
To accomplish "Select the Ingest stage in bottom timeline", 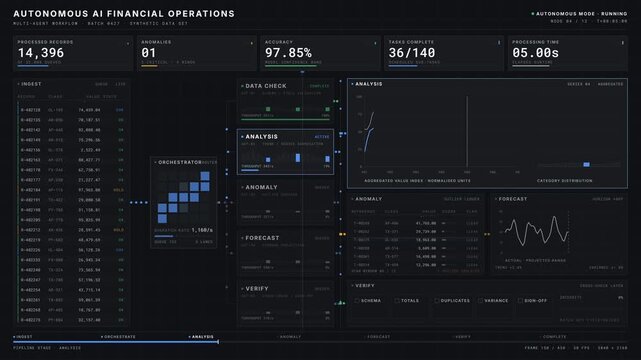I will (x=23, y=337).
